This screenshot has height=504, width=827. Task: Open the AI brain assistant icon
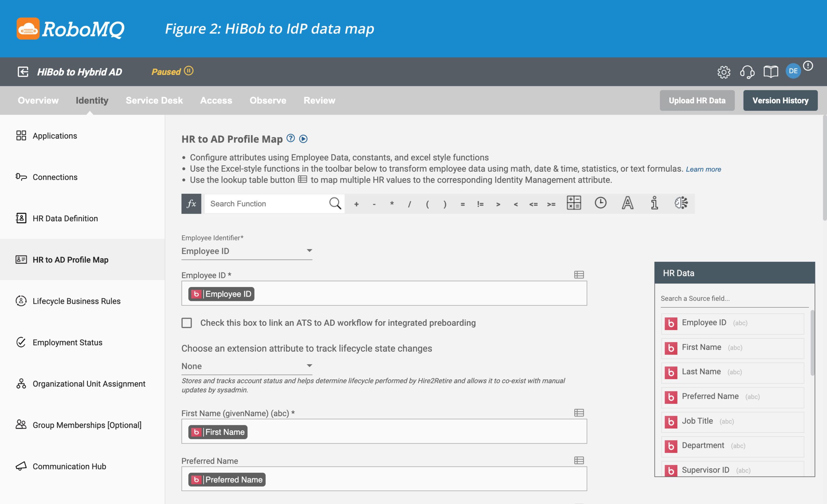point(681,203)
